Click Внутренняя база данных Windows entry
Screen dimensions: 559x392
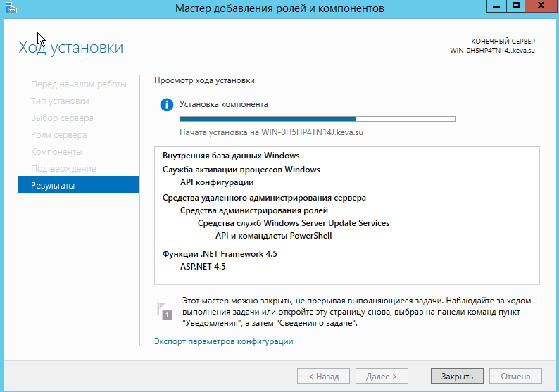tap(231, 156)
